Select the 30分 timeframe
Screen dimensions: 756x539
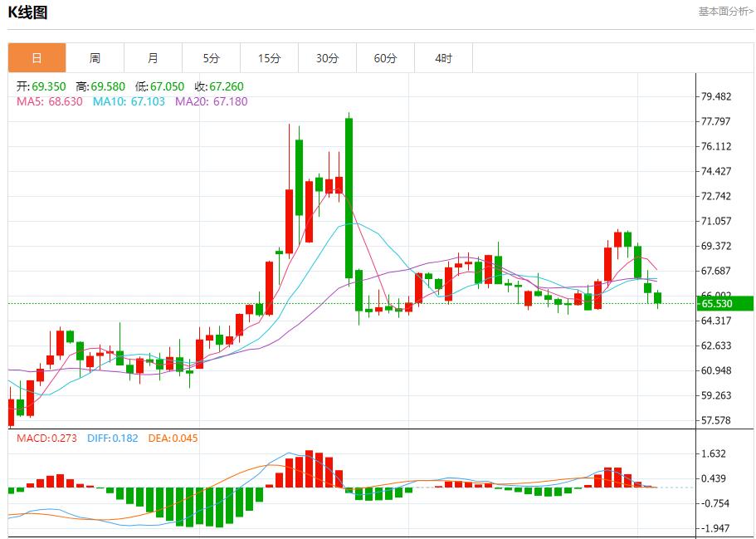point(327,57)
